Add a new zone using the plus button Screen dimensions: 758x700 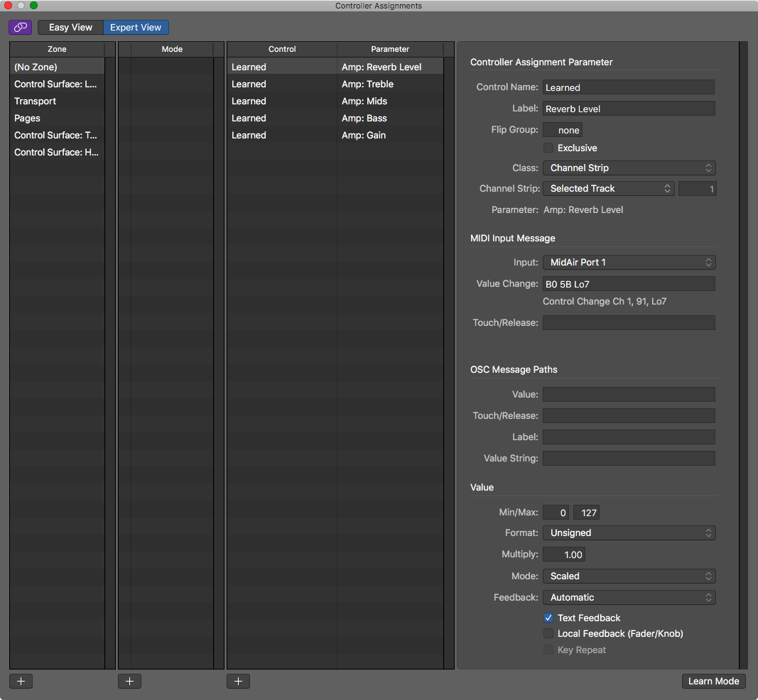pos(21,681)
